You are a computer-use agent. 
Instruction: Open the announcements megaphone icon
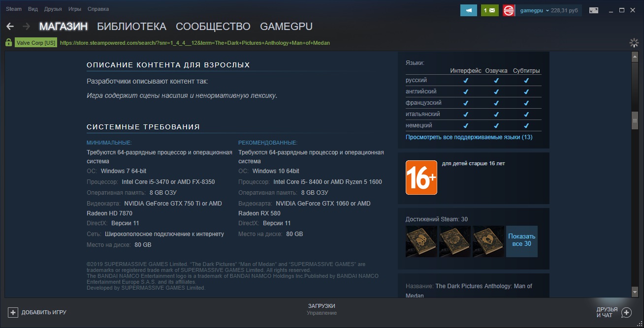pos(469,10)
